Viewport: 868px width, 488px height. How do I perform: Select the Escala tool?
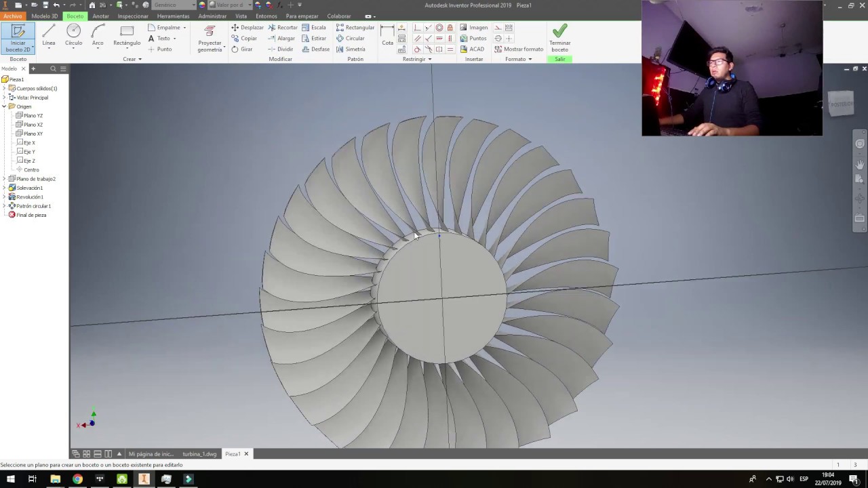pos(314,28)
